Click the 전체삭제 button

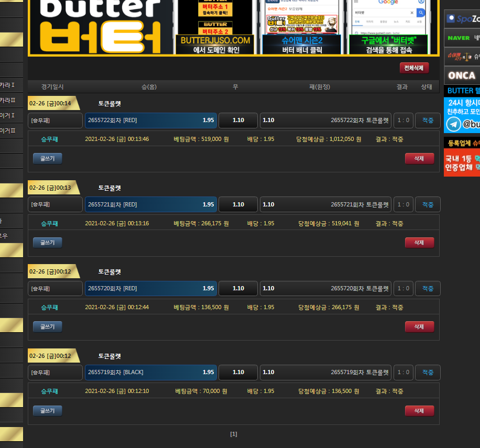click(414, 68)
